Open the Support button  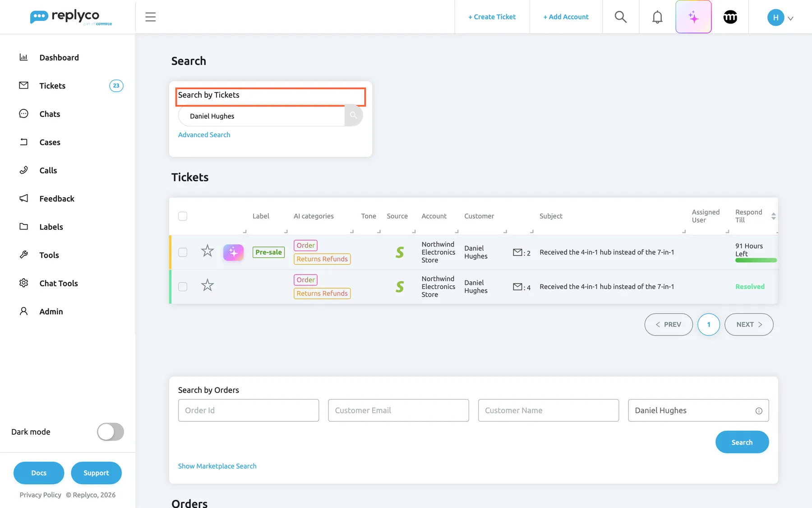click(96, 473)
